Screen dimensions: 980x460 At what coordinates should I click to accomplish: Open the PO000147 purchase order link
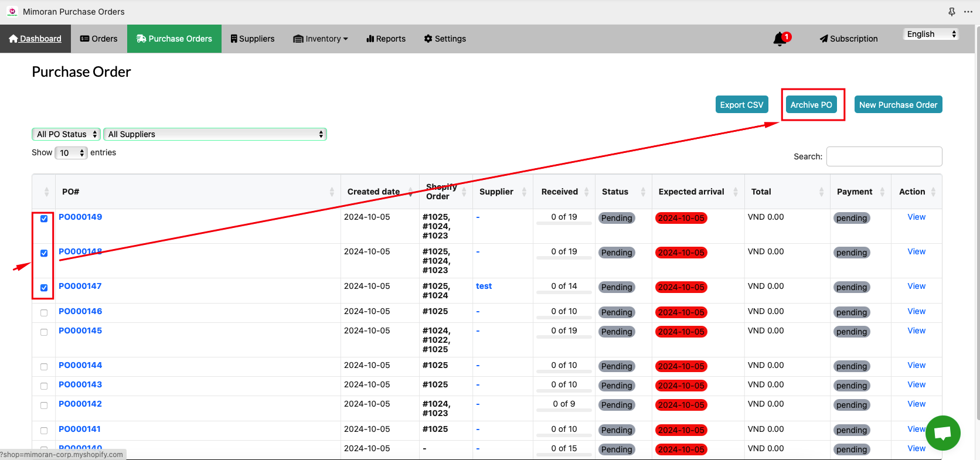80,286
